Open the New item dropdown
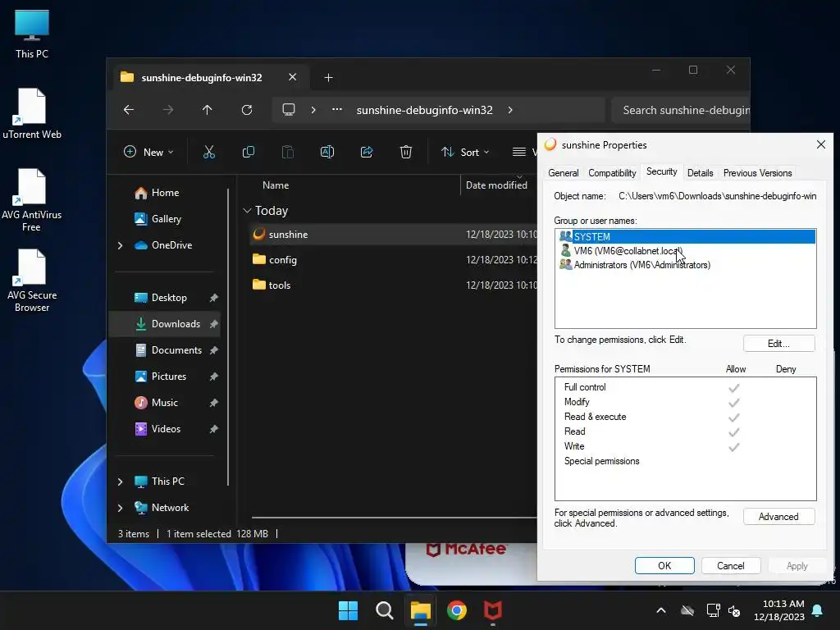The height and width of the screenshot is (630, 840). point(148,152)
